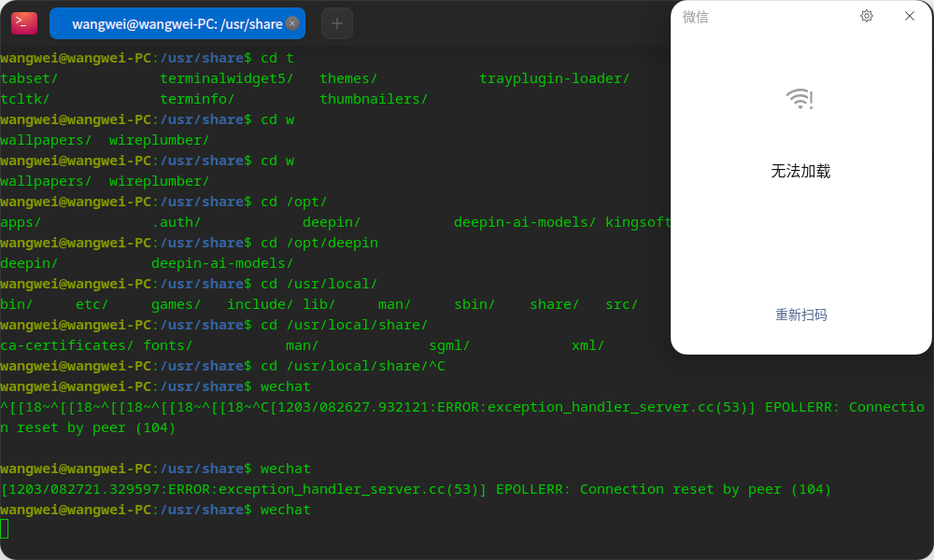Screen dimensions: 934x560
Task: Click the .auth/ directory entry
Action: pos(177,222)
